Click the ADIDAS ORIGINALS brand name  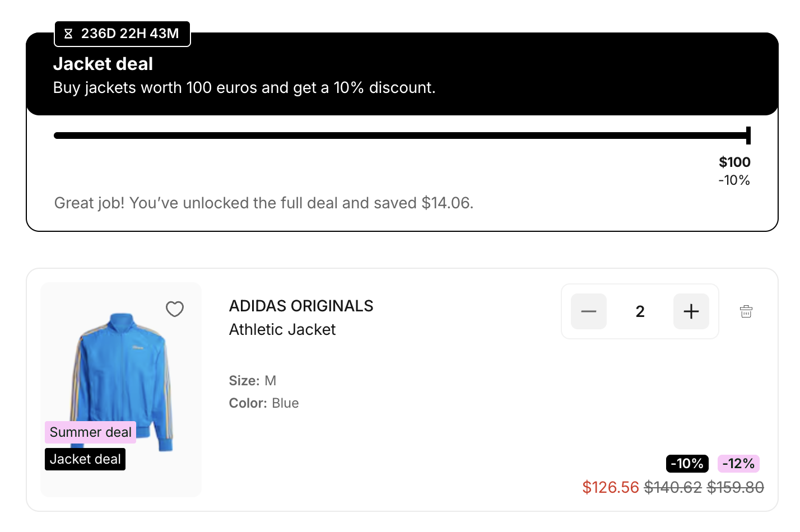[301, 306]
